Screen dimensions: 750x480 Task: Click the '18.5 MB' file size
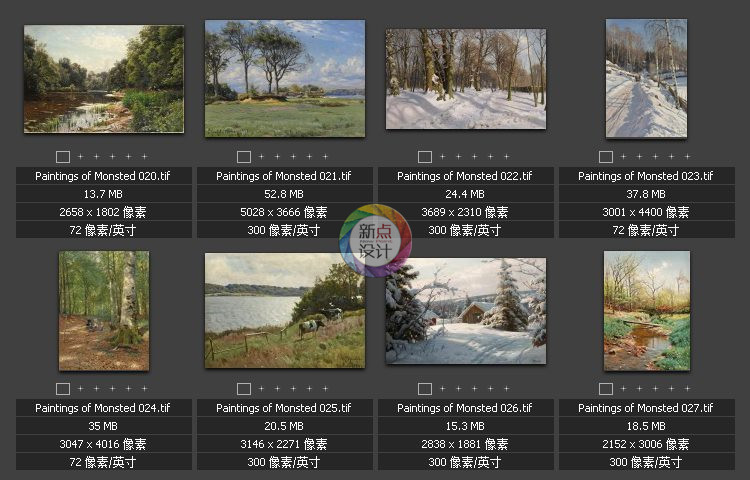tap(646, 426)
